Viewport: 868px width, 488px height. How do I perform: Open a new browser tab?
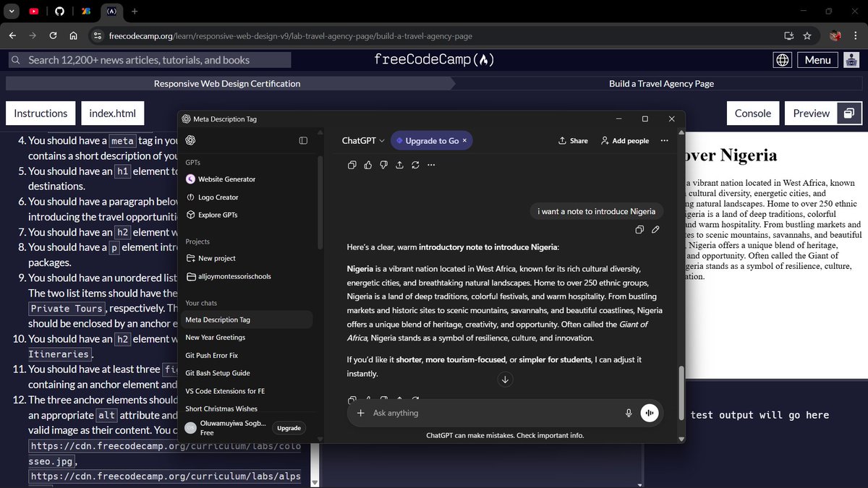tap(135, 12)
